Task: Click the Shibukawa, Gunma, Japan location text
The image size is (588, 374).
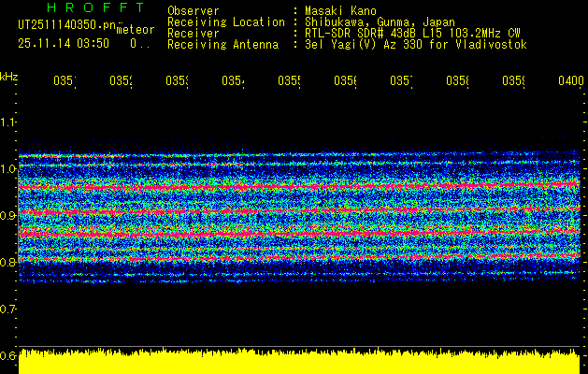Action: 380,22
